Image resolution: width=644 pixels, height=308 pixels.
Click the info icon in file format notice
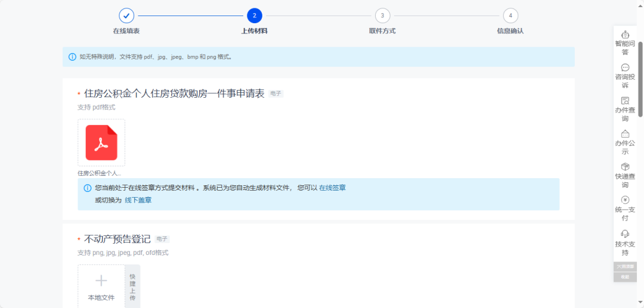72,57
